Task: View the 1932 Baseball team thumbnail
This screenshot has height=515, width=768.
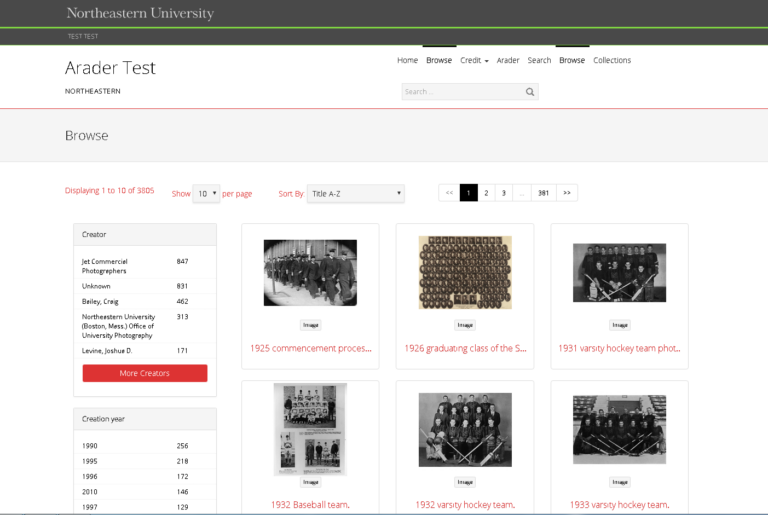Action: [x=309, y=429]
